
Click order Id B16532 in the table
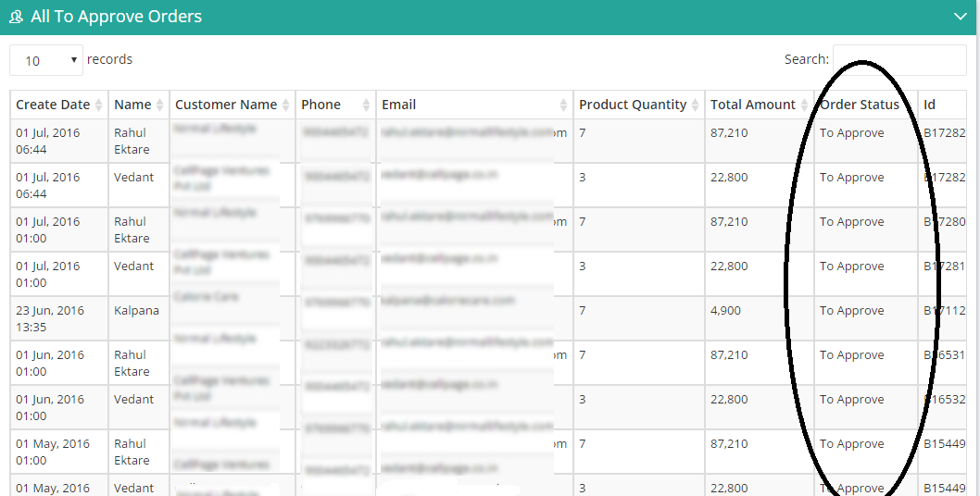[945, 399]
